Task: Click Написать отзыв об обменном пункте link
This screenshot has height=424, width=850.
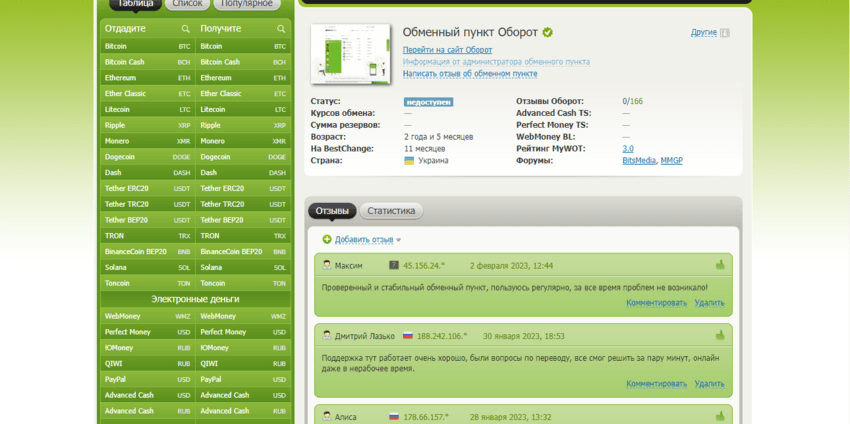Action: (469, 74)
